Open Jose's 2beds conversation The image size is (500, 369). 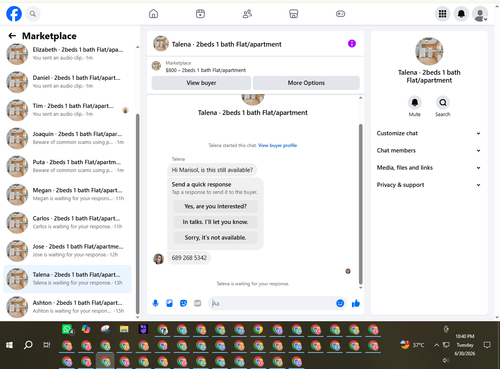(67, 251)
